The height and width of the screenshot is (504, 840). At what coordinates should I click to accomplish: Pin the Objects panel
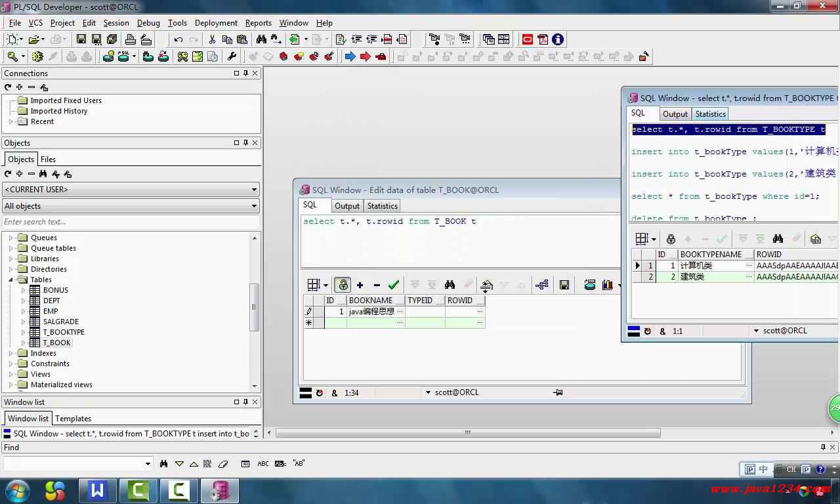tap(246, 143)
